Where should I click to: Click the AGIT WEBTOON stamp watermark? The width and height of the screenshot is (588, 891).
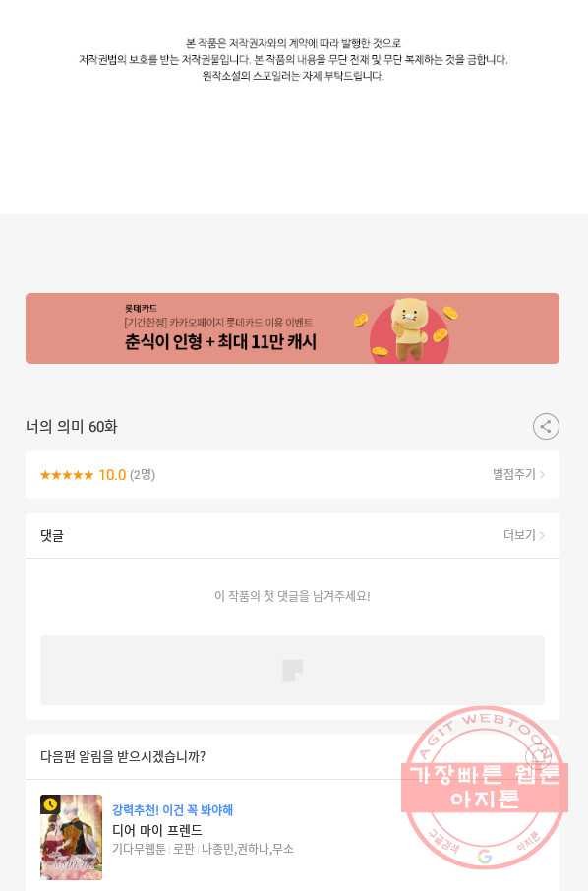485,788
